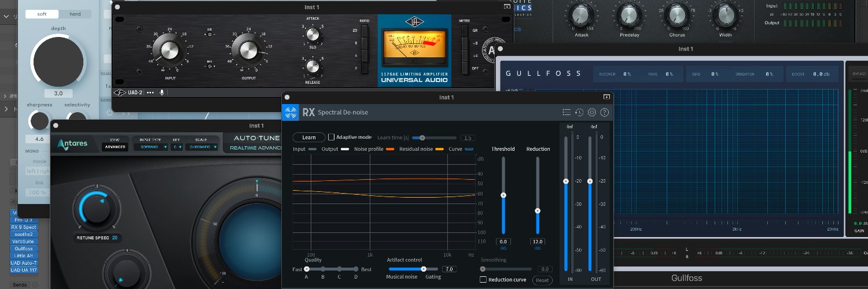
Task: Click the Reset button in RX
Action: 542,280
